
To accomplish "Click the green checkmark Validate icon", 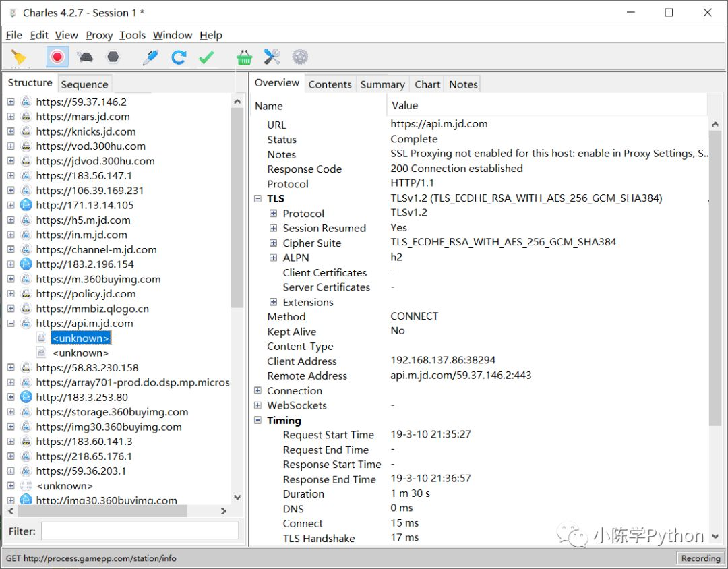I will (x=206, y=57).
